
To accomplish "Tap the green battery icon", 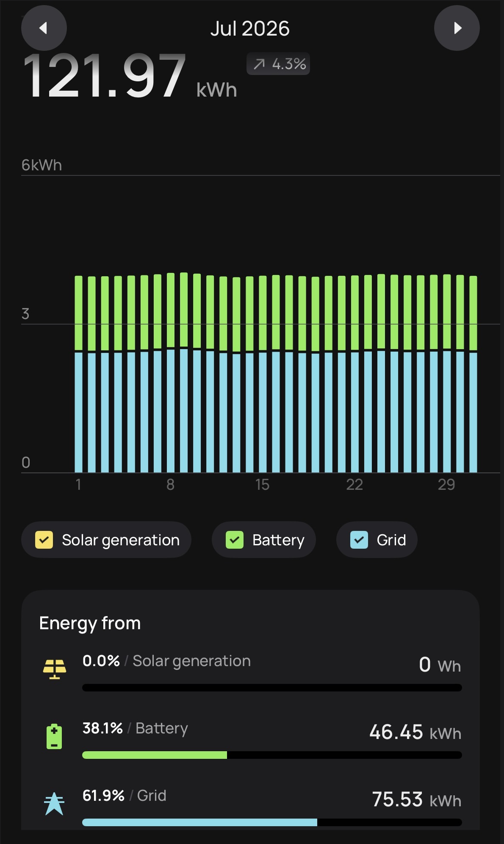I will [x=54, y=737].
